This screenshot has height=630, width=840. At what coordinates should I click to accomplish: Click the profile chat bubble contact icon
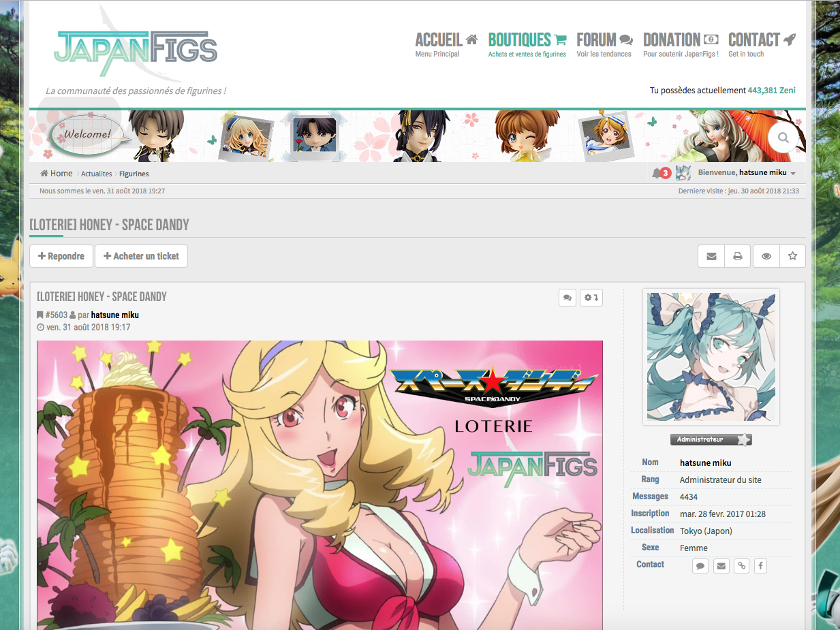tap(700, 565)
